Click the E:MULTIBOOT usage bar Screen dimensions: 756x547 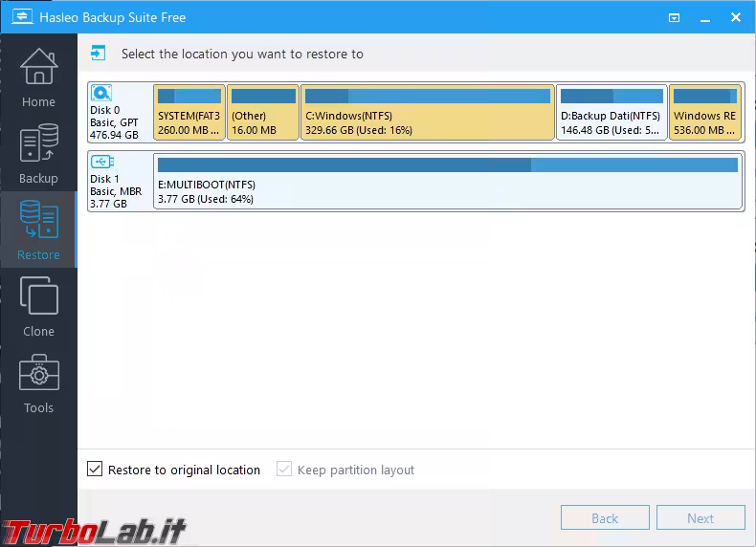[448, 164]
